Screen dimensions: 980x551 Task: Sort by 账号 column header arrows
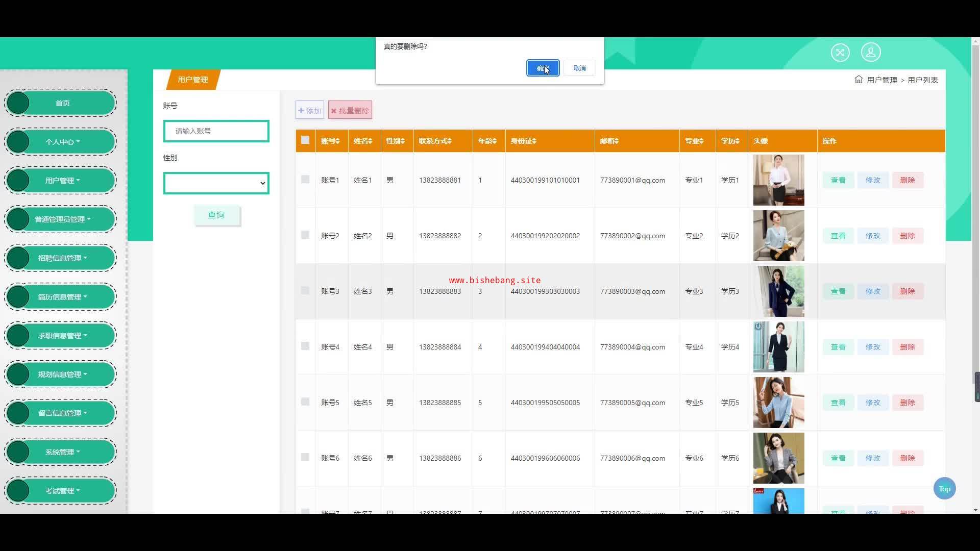[x=337, y=141]
